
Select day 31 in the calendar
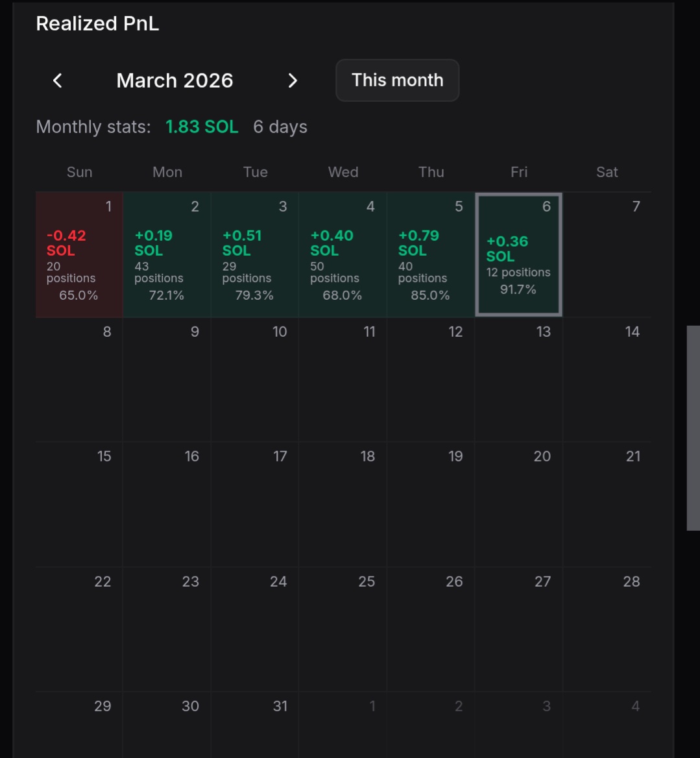click(x=255, y=725)
